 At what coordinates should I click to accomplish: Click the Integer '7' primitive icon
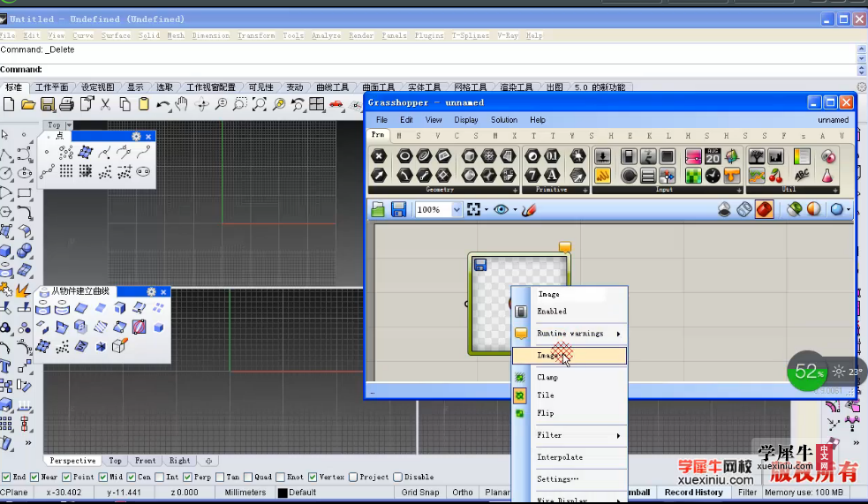click(532, 176)
